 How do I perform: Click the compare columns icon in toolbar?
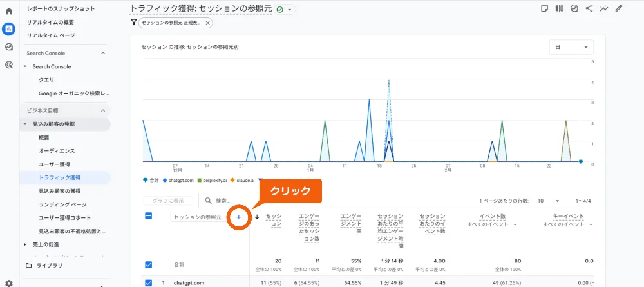pyautogui.click(x=559, y=8)
